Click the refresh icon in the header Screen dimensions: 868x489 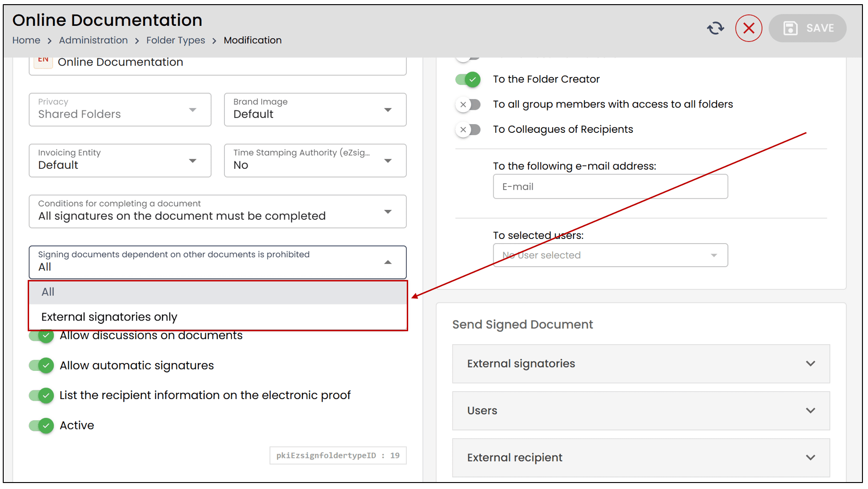pyautogui.click(x=715, y=28)
